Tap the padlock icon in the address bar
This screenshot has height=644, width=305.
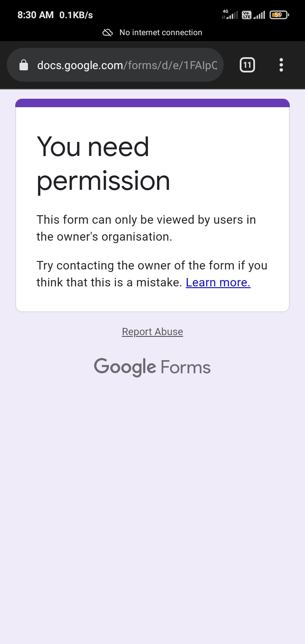pos(24,65)
